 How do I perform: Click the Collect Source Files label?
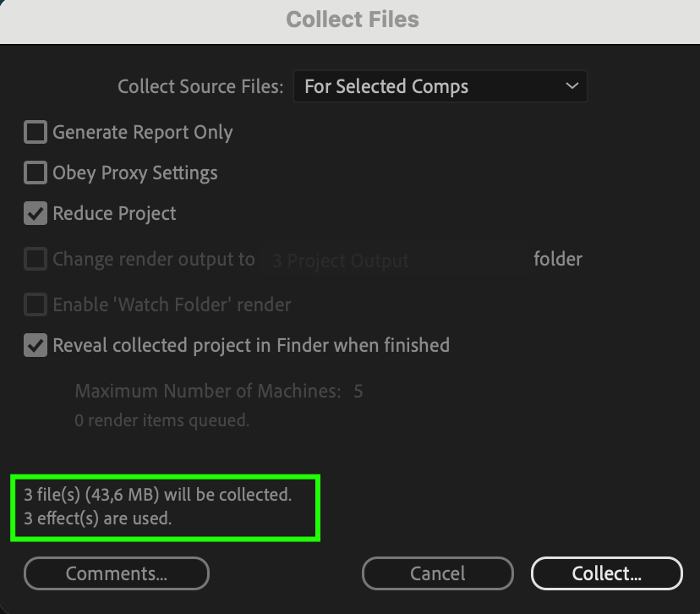tap(200, 87)
